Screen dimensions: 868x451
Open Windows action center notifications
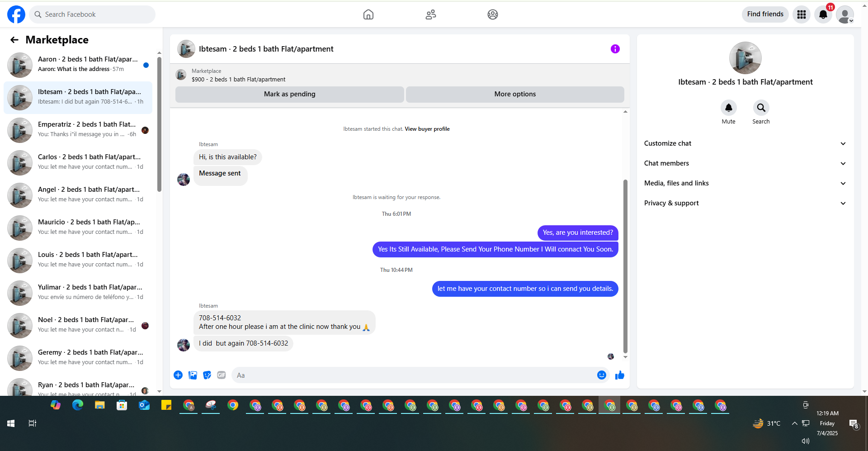(854, 424)
